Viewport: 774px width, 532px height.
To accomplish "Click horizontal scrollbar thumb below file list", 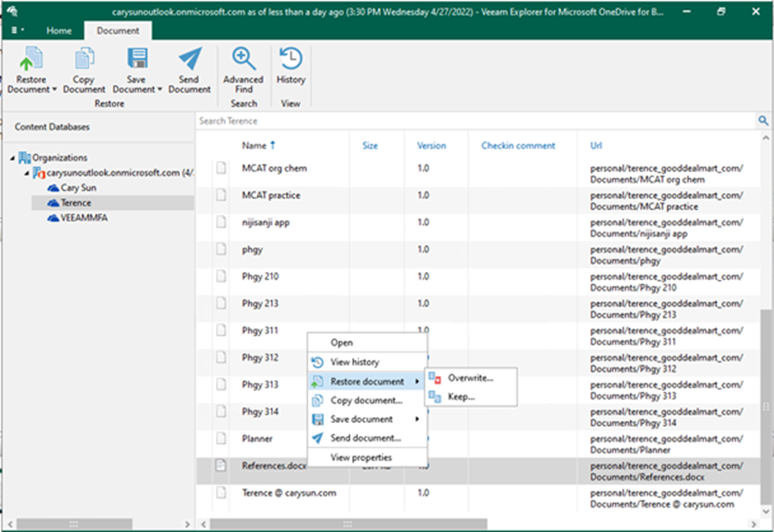I will pyautogui.click(x=348, y=524).
